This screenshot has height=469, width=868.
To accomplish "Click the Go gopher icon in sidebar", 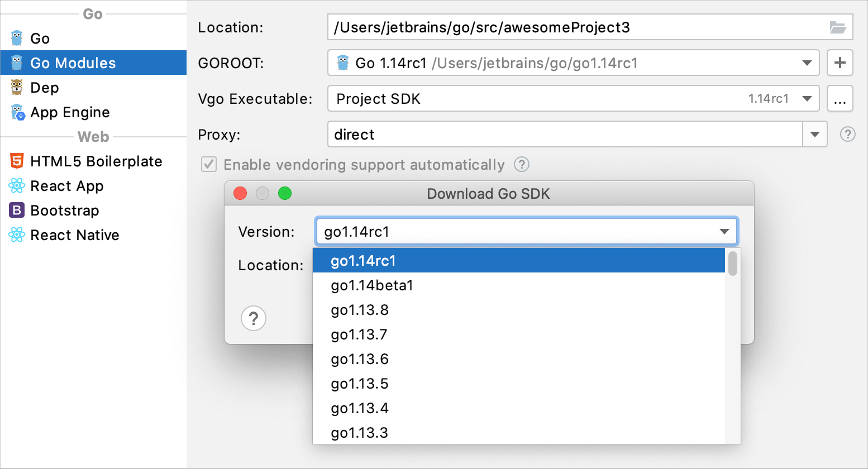I will (17, 39).
